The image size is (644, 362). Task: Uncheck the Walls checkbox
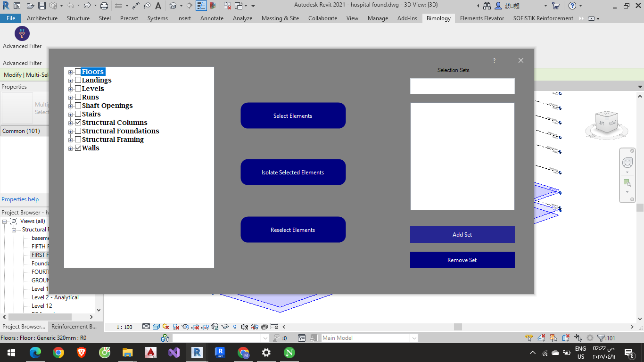tap(78, 148)
